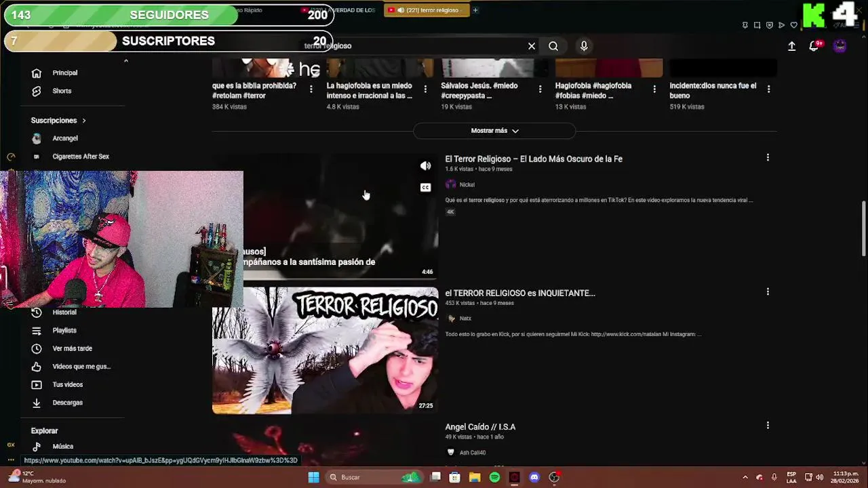The width and height of the screenshot is (868, 488).
Task: Open options for 'incidente:dios nunca fue el bueno'
Action: (x=768, y=89)
